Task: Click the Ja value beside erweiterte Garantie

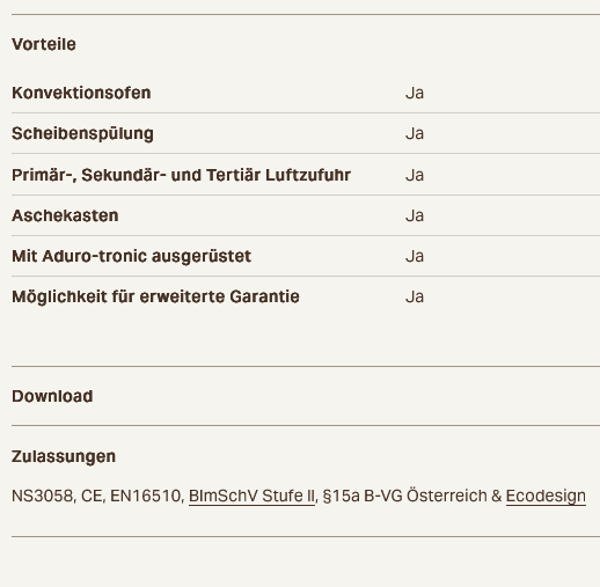Action: pos(415,297)
